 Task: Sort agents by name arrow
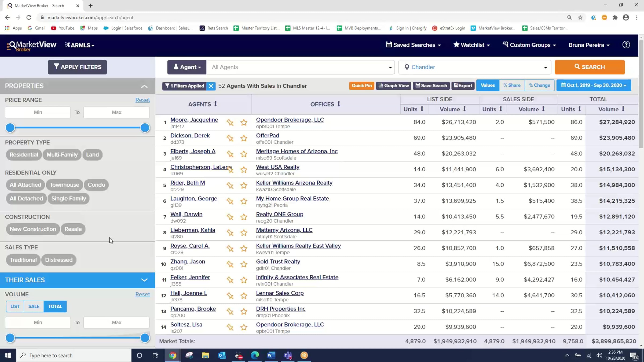[x=215, y=104]
